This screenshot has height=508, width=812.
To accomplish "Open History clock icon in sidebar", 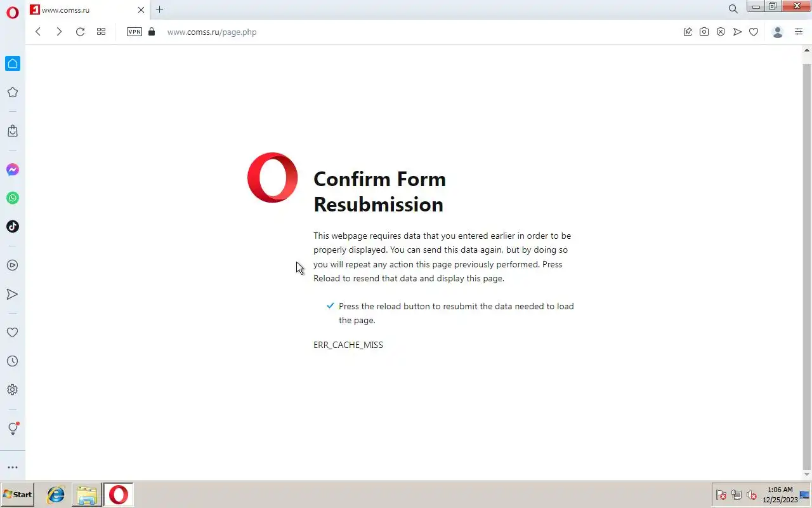I will [x=12, y=361].
